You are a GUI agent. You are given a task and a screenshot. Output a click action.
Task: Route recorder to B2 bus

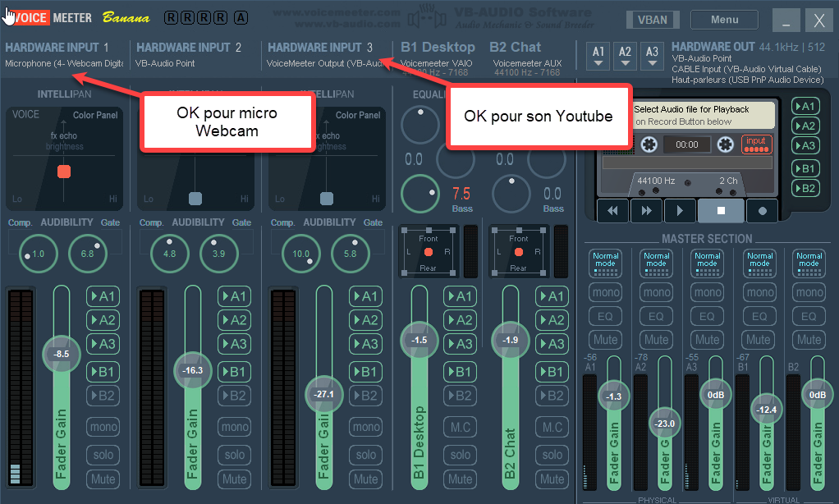805,188
